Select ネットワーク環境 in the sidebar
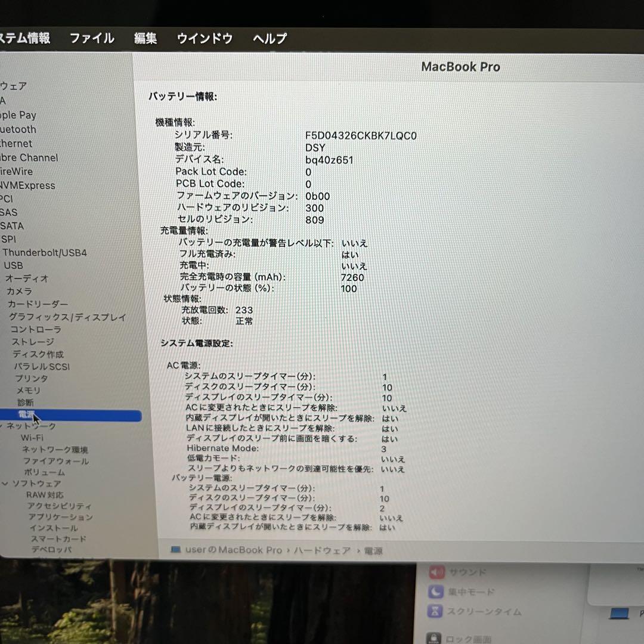644x644 pixels. point(55,450)
